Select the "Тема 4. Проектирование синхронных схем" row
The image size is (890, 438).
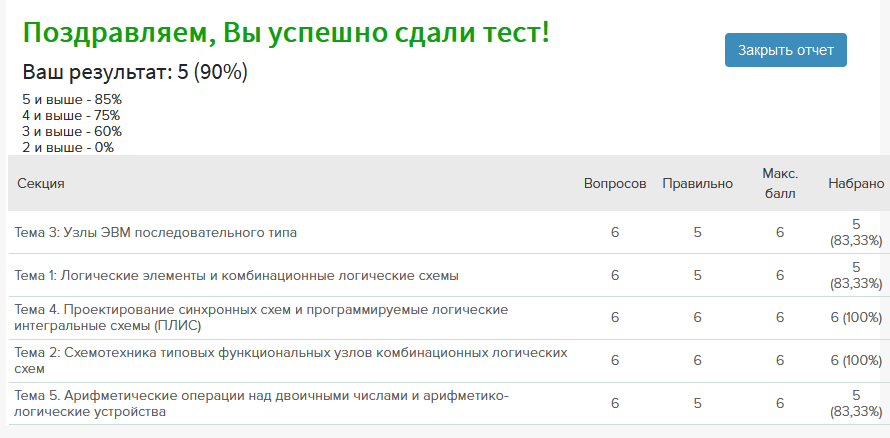coord(262,317)
